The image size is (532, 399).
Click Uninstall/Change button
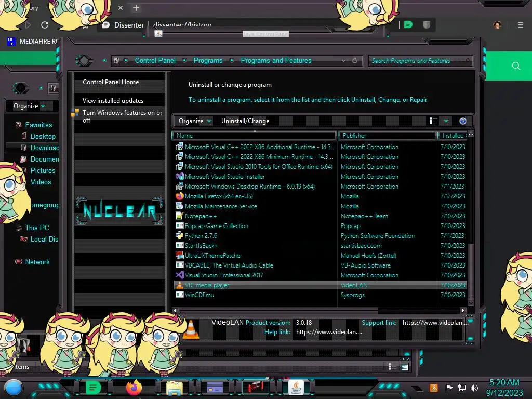click(245, 121)
